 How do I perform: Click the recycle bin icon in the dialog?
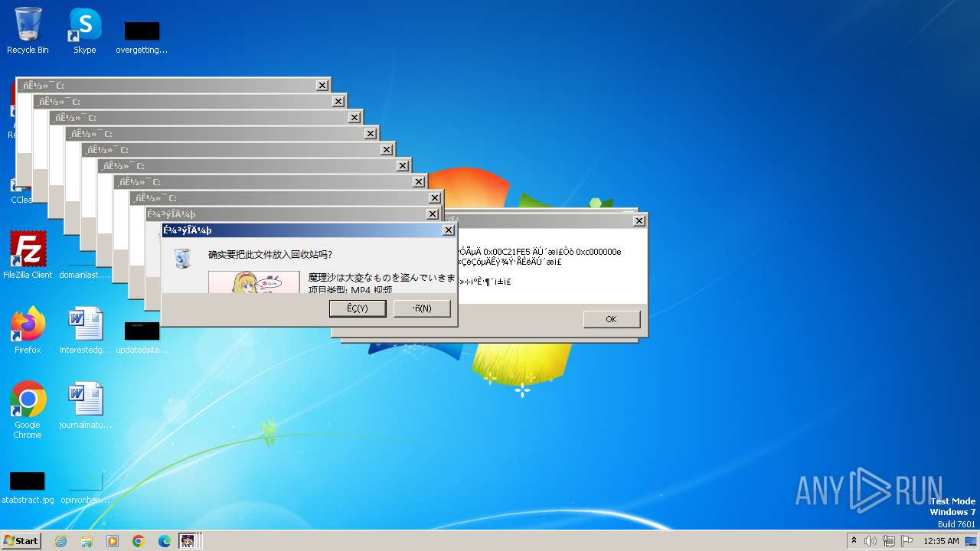[183, 258]
